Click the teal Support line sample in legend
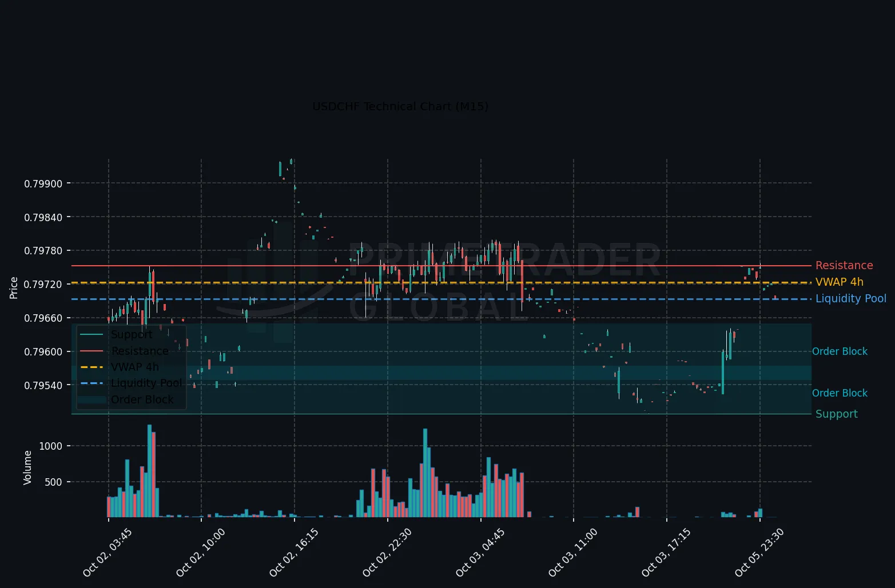895x588 pixels. pos(92,335)
